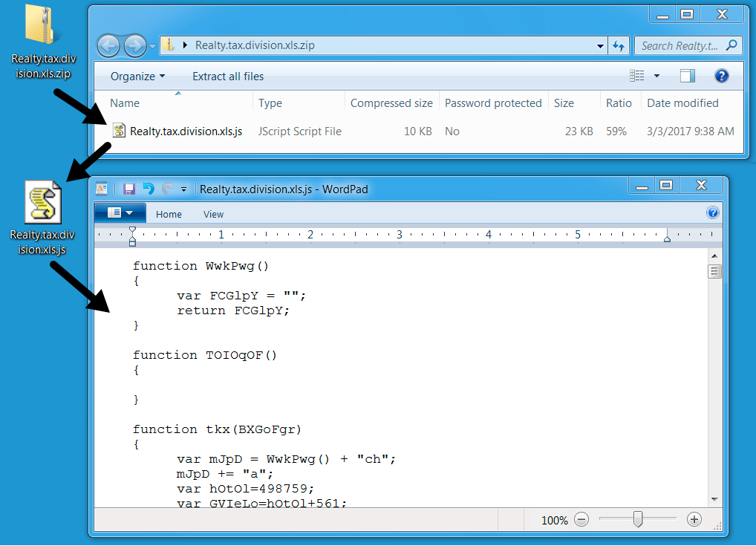Click Redo icon in WordPad quick access

pyautogui.click(x=167, y=189)
